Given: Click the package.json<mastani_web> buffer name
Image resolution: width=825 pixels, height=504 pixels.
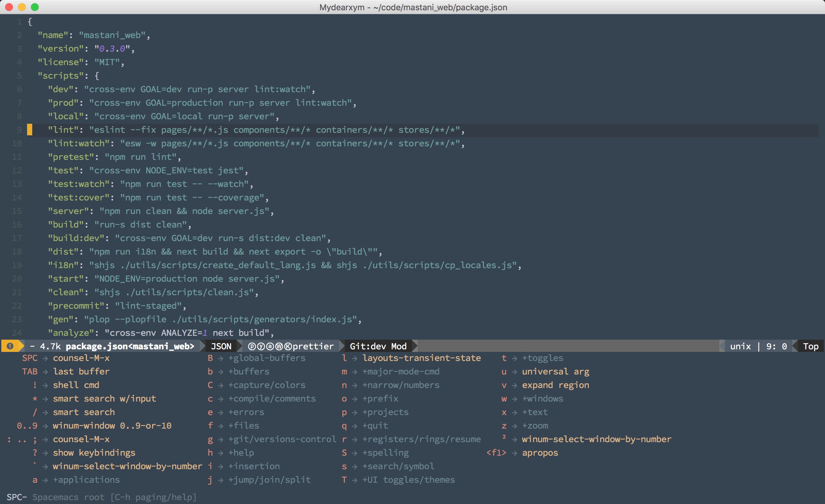Looking at the screenshot, I should point(130,346).
